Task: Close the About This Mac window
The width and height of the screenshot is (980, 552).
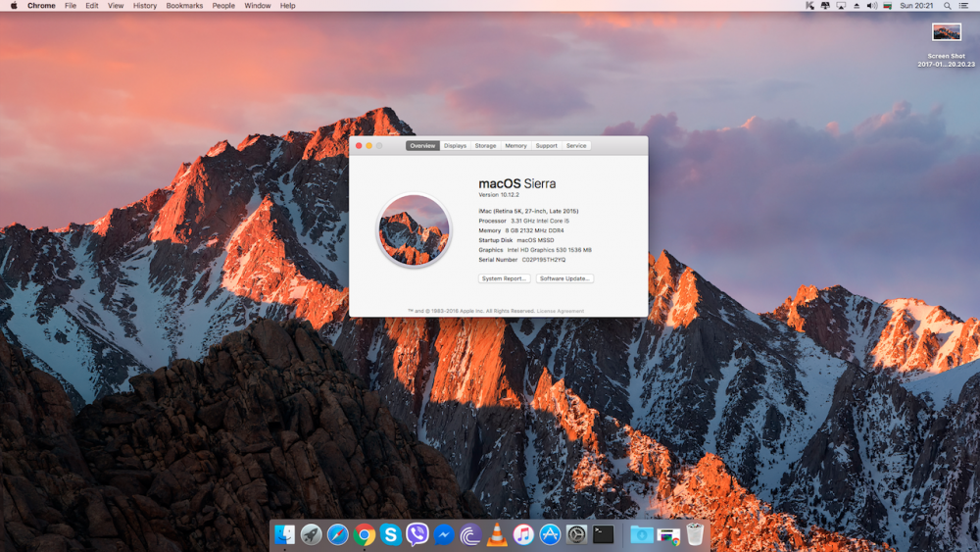Action: point(359,146)
